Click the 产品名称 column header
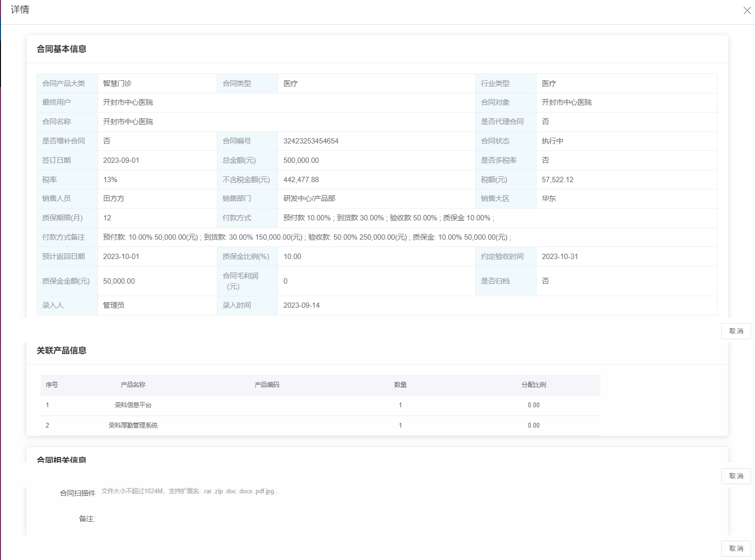Screen dimensions: 755x560 pos(133,385)
